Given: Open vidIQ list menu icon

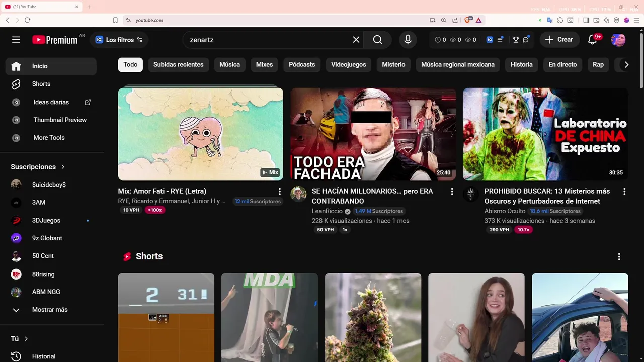Looking at the screenshot, I should [500, 40].
